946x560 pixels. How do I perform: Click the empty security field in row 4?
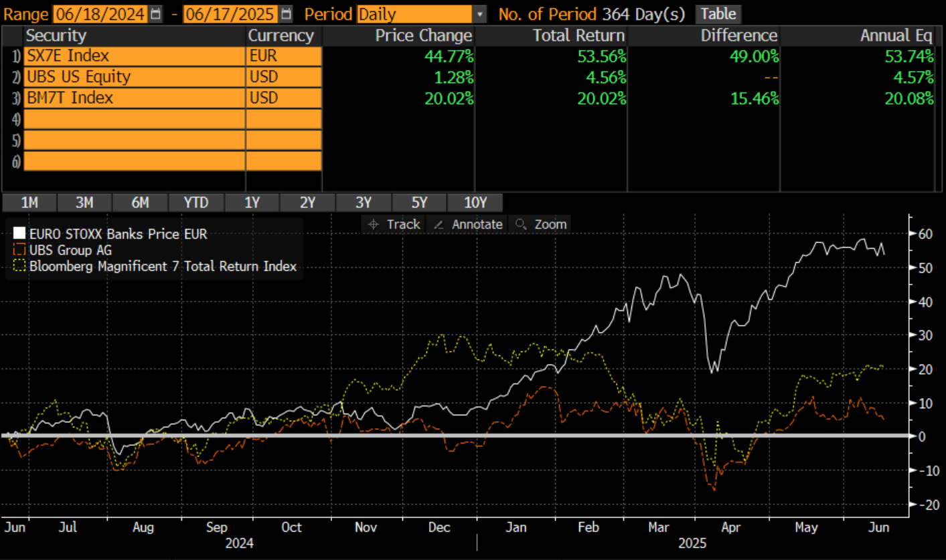[x=134, y=120]
